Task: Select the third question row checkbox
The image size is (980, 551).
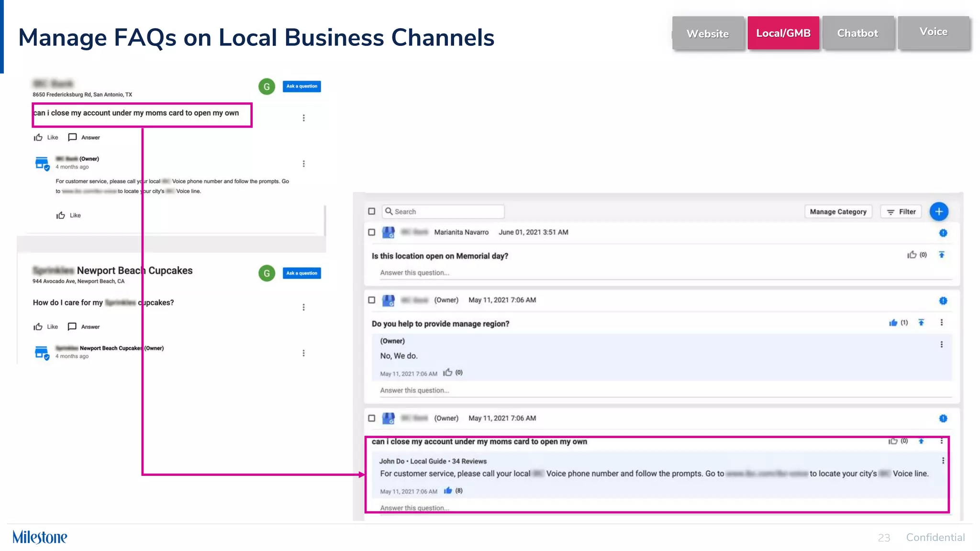Action: (372, 418)
